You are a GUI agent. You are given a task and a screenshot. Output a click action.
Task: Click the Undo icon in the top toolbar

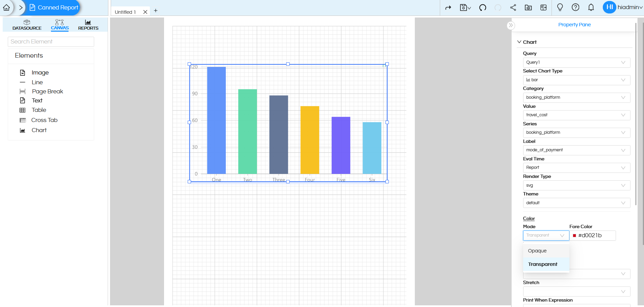(x=482, y=7)
